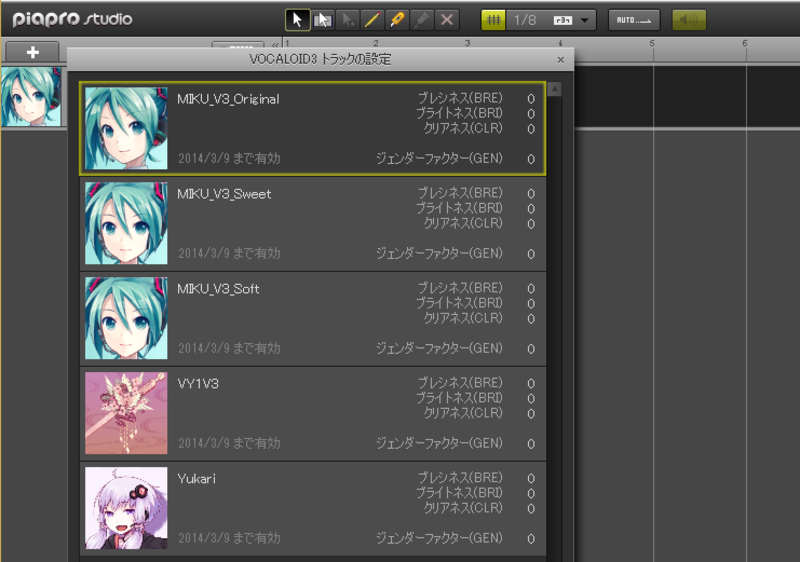Toggle the speaker audio monitor button
The width and height of the screenshot is (800, 562).
coord(689,20)
